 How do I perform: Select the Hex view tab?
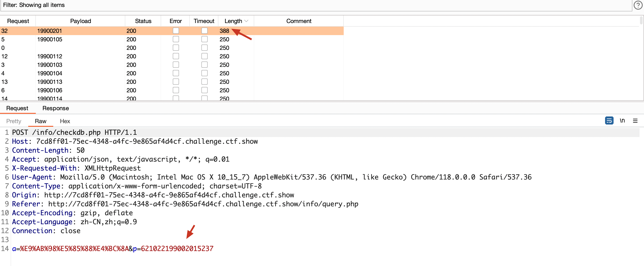click(65, 121)
